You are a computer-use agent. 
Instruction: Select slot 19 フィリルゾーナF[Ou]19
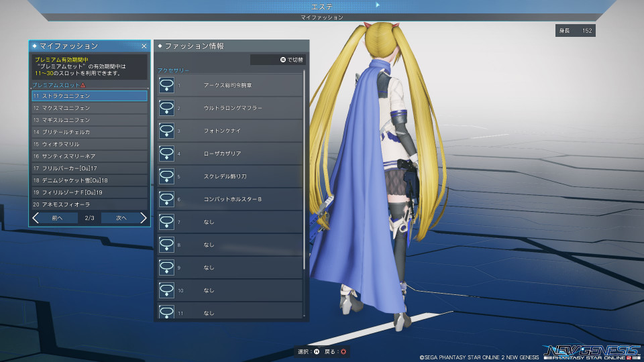[x=89, y=192]
